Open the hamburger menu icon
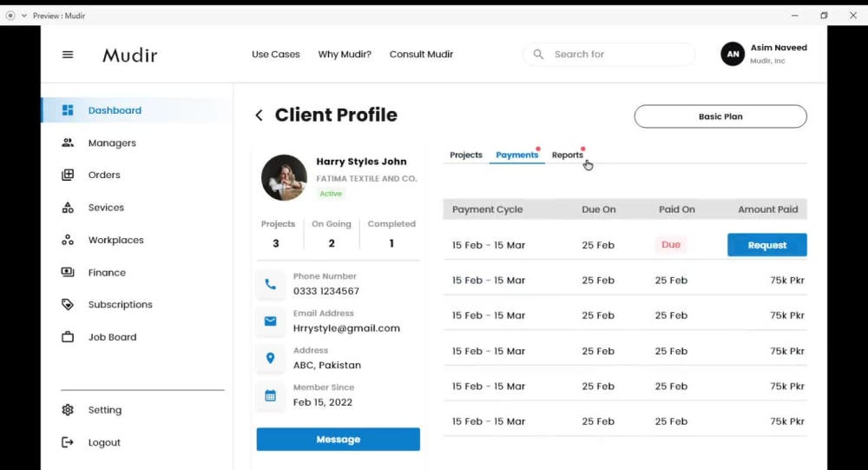This screenshot has width=868, height=470. [x=68, y=55]
